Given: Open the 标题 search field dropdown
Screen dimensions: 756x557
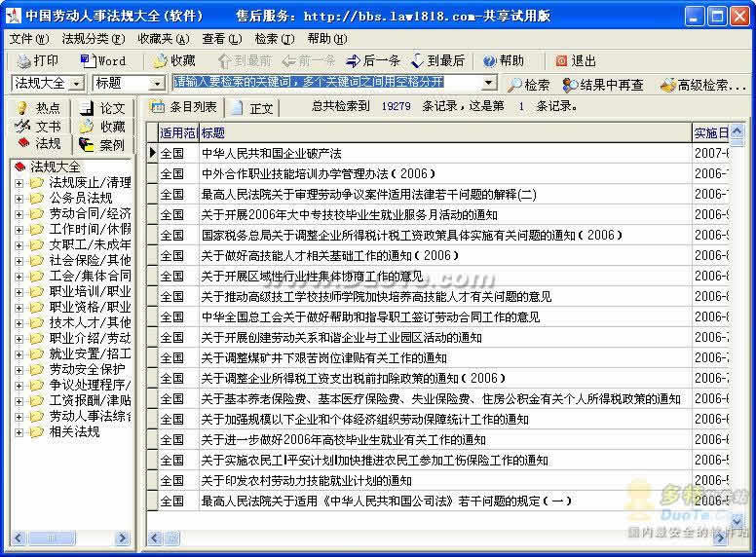Looking at the screenshot, I should [x=156, y=84].
